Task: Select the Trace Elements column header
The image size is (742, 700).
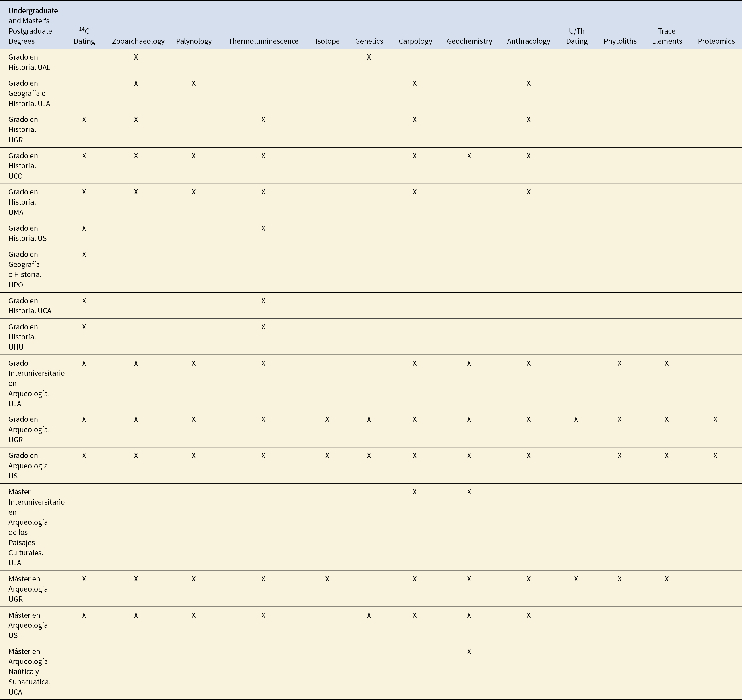Action: pyautogui.click(x=667, y=36)
